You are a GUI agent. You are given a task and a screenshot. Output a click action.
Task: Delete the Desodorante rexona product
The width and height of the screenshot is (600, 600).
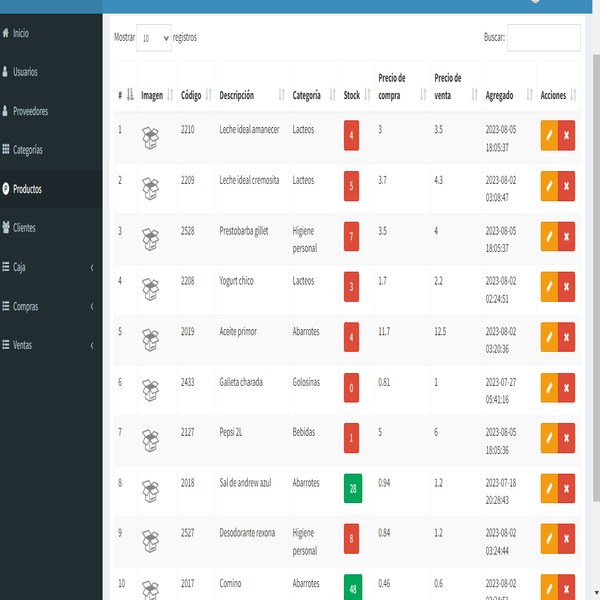[x=566, y=539]
